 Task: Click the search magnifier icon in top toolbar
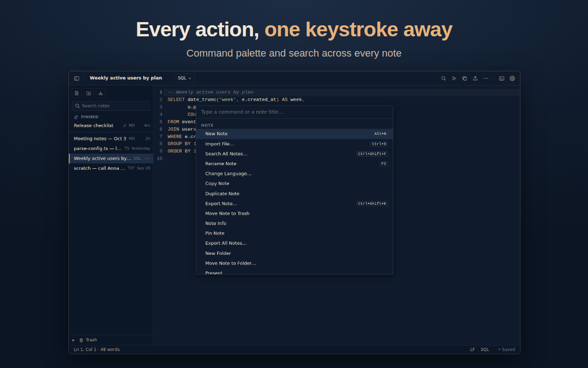point(444,78)
